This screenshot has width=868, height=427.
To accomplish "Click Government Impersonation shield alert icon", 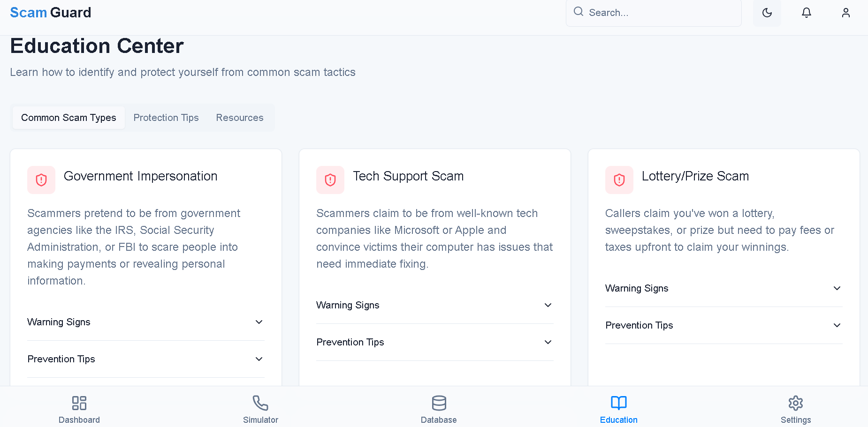I will click(41, 180).
